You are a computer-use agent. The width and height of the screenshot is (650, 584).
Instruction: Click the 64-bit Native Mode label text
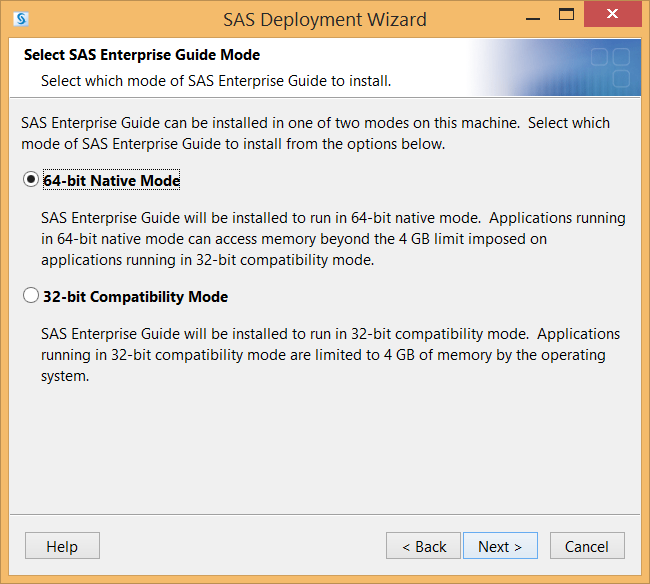(112, 180)
